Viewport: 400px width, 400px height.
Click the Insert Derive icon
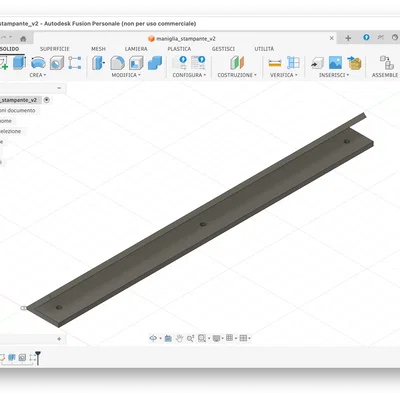tap(317, 63)
